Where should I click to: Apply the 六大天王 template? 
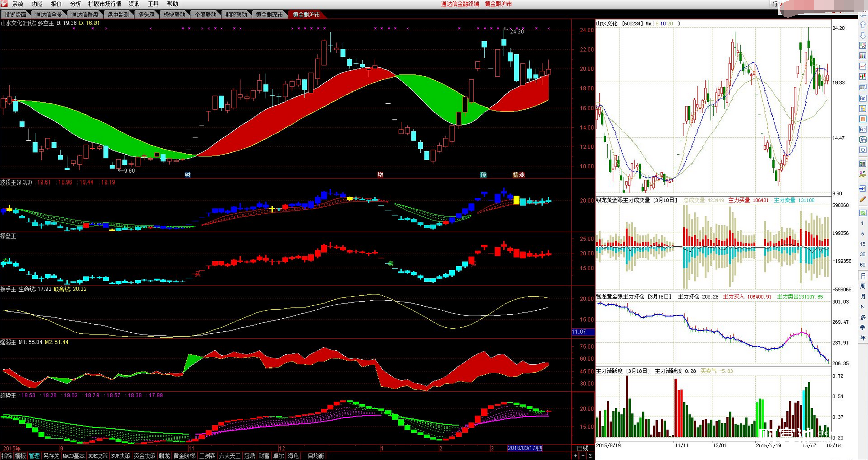(x=230, y=456)
